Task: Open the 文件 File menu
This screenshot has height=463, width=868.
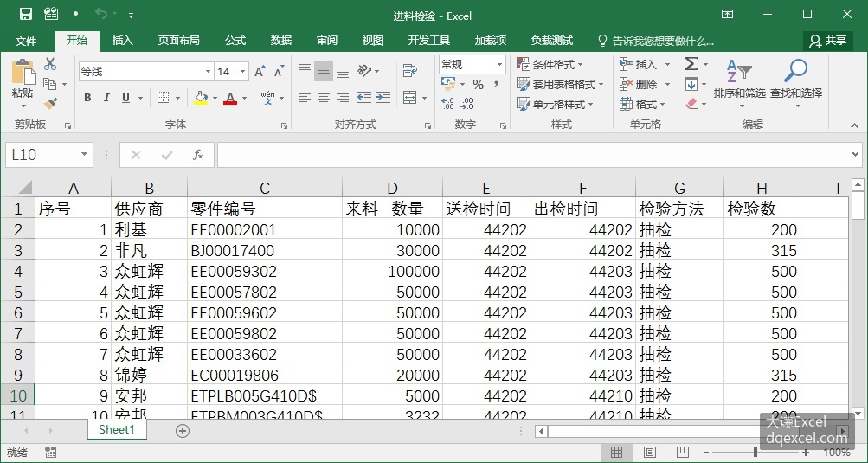Action: 26,41
